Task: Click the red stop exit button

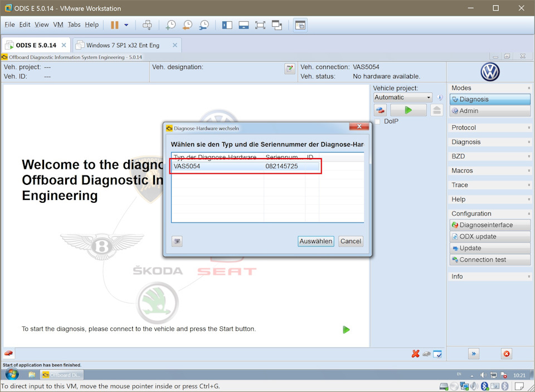Action: (507, 354)
